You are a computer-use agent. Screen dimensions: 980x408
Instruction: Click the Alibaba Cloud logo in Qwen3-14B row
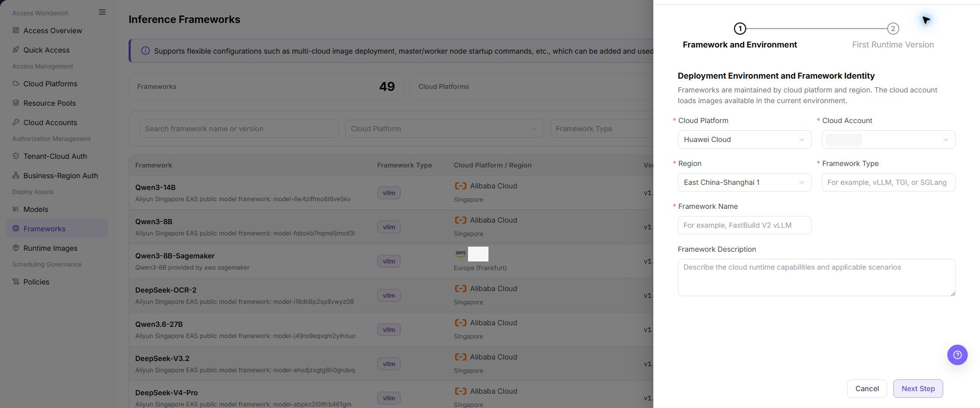(x=460, y=186)
